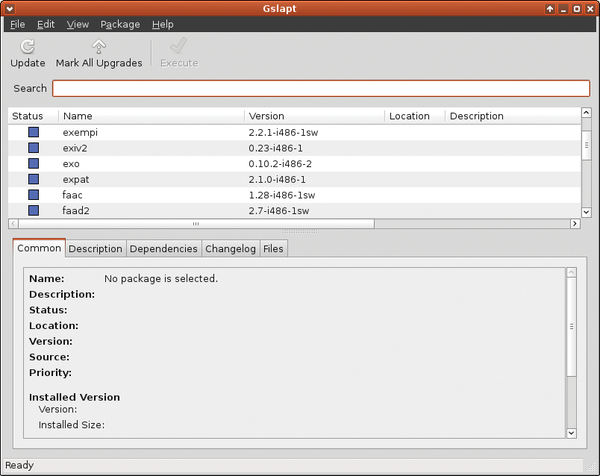
Task: Click the exiv2 installed status icon
Action: pyautogui.click(x=34, y=148)
